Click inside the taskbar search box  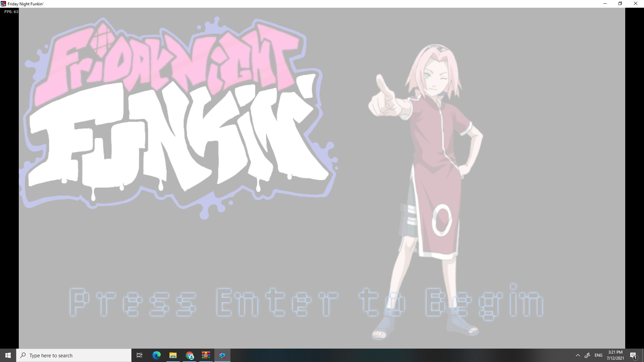74,355
